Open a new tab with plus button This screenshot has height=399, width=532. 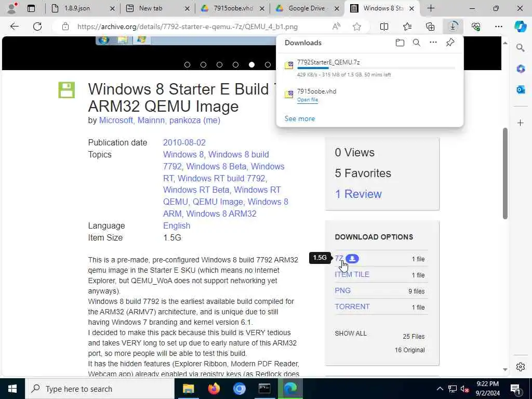[x=431, y=8]
